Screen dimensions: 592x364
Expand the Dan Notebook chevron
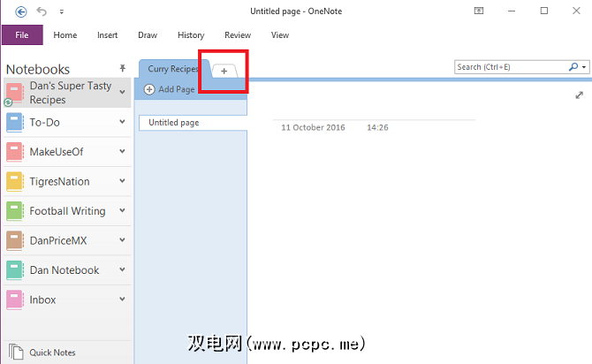(122, 269)
